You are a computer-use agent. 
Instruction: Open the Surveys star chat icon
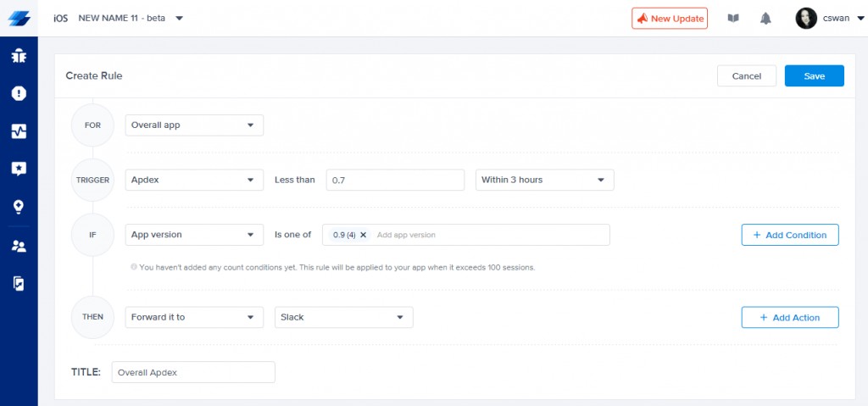pos(19,169)
